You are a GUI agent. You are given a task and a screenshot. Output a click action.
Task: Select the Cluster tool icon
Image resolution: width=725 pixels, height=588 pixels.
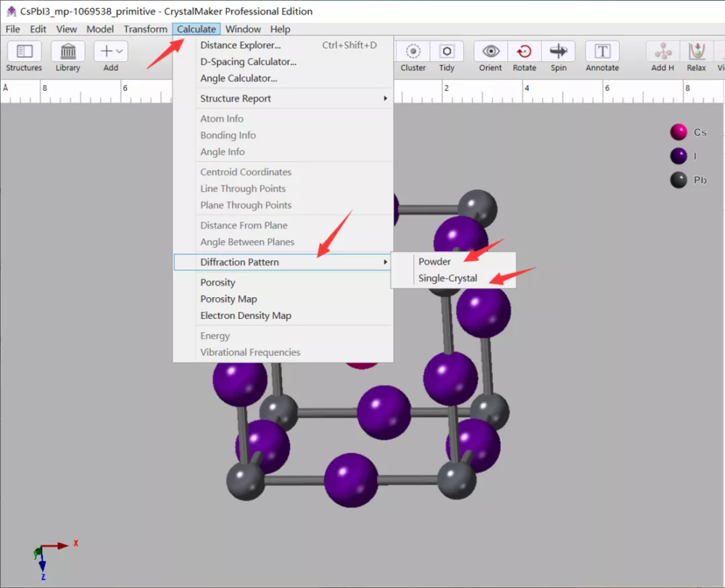click(x=413, y=51)
